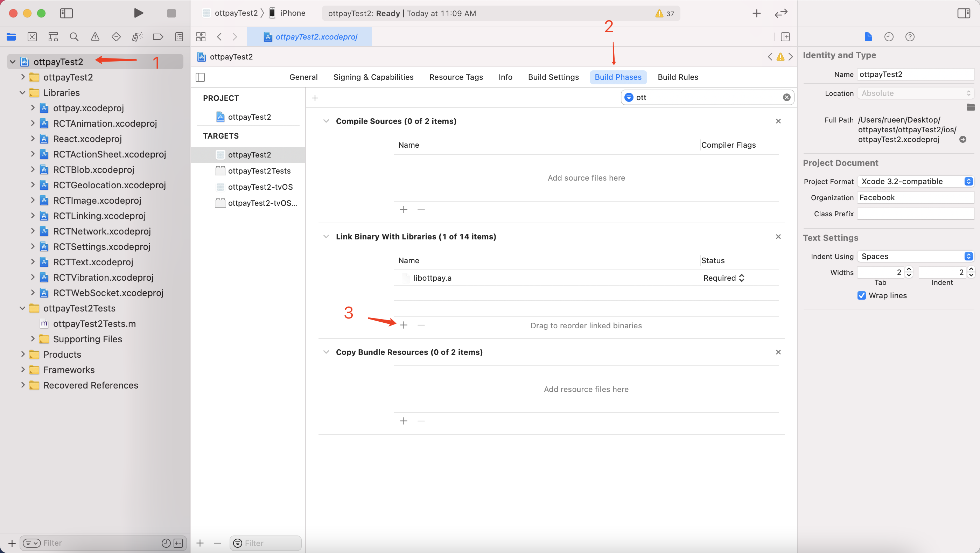Screen dimensions: 980x553
Task: Add a library with Link Binary plus
Action: click(x=404, y=325)
